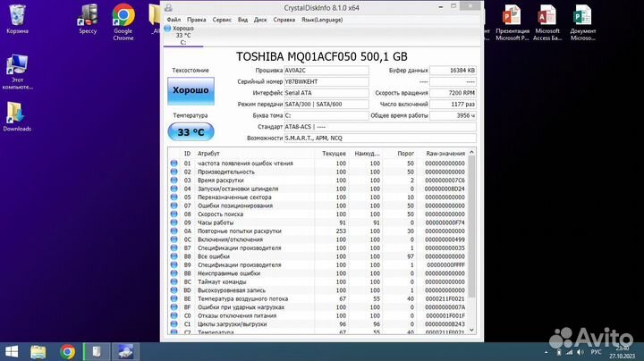Click the firmware field AV0A2C

326,71
